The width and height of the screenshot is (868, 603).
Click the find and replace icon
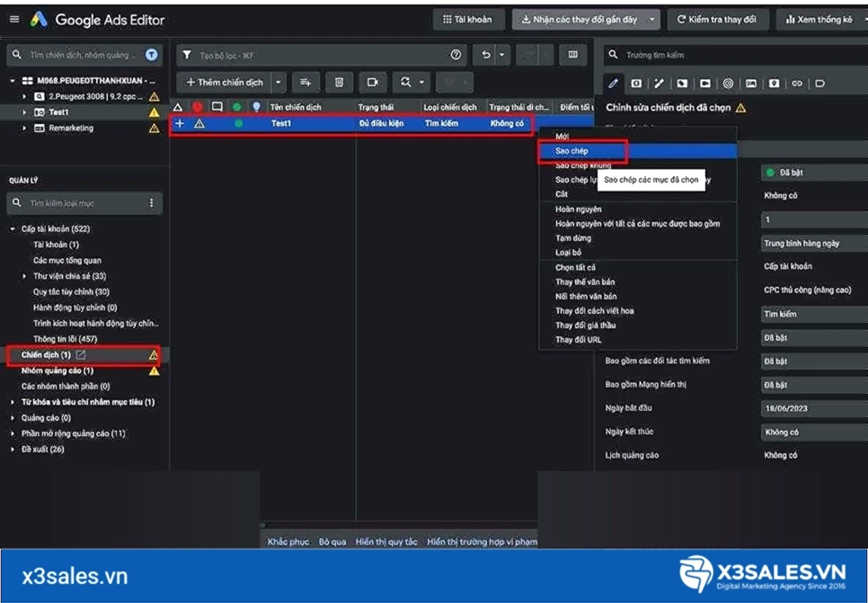(406, 82)
